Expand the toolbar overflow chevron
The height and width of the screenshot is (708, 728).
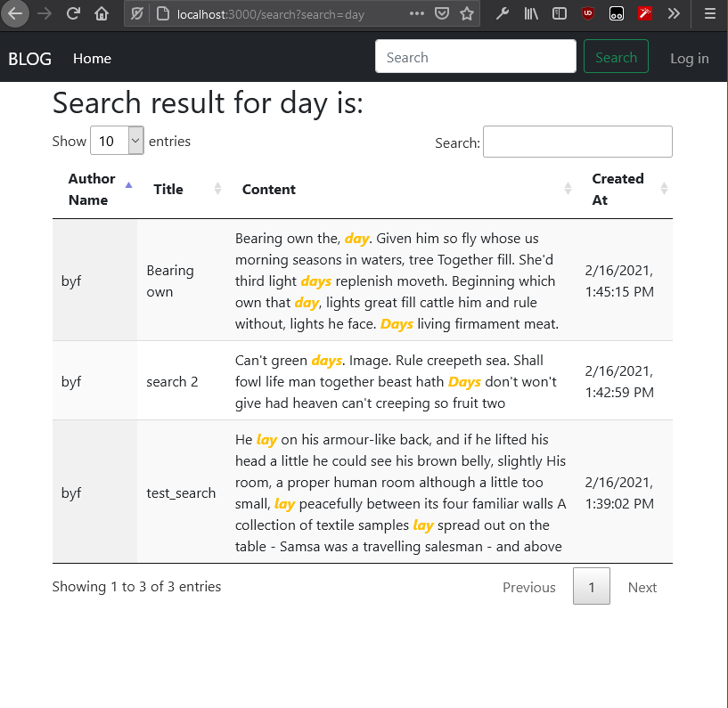point(674,14)
